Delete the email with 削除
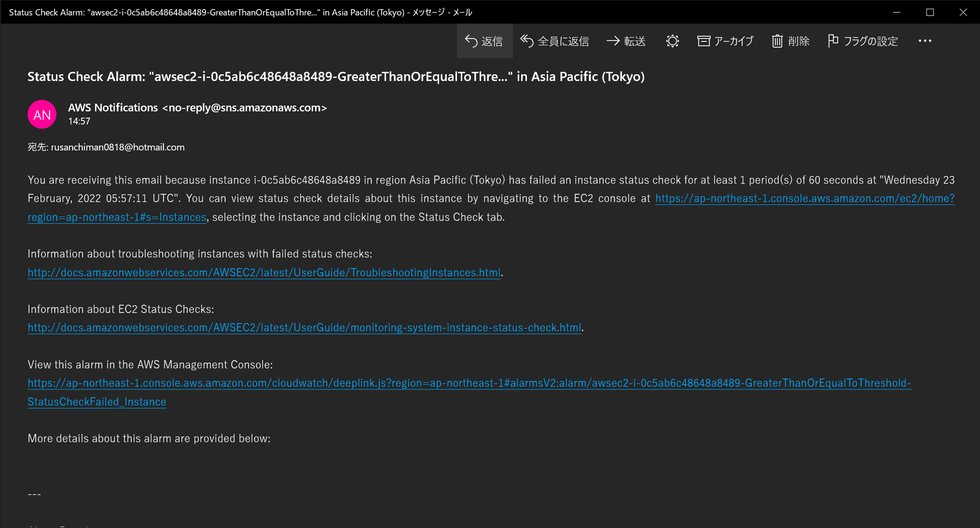This screenshot has width=980, height=528. click(790, 41)
